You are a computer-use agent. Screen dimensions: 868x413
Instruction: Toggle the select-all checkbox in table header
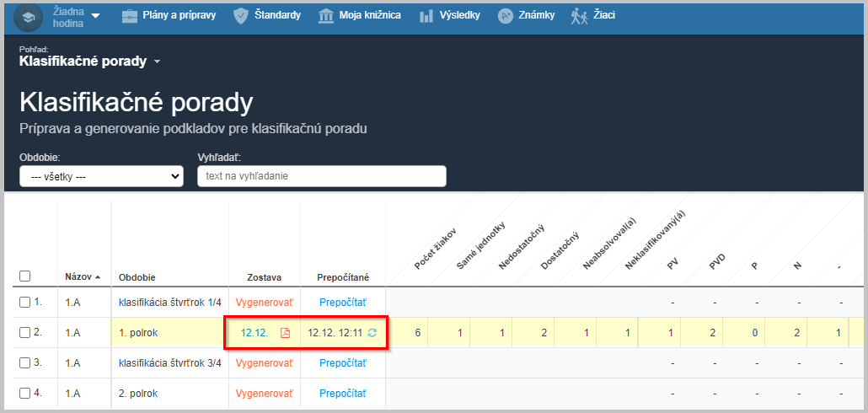pos(24,276)
